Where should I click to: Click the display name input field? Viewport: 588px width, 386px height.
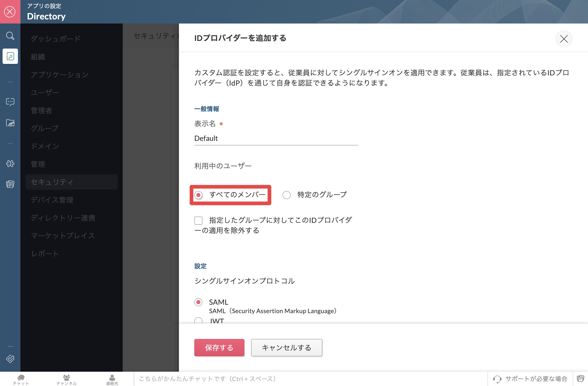click(x=276, y=139)
